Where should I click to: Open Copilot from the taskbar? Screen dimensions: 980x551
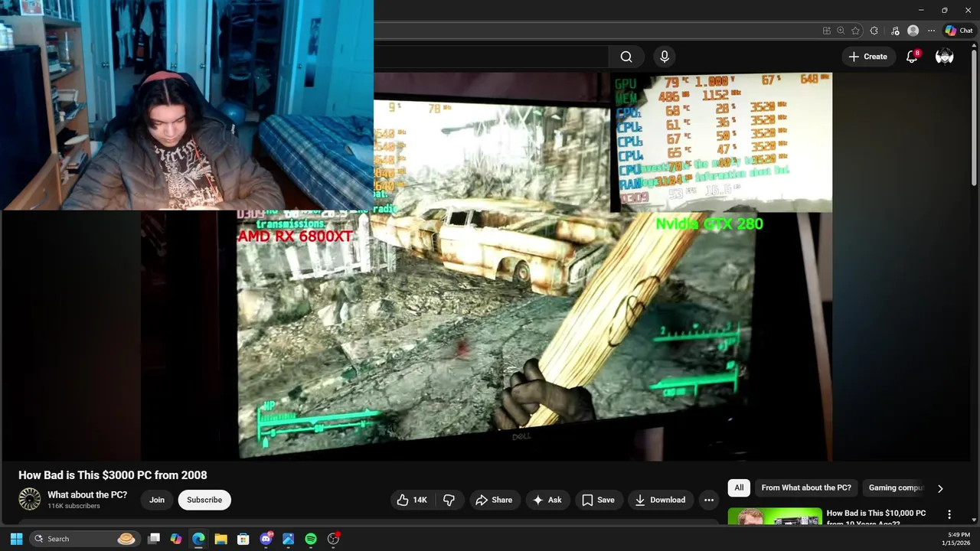pos(176,539)
